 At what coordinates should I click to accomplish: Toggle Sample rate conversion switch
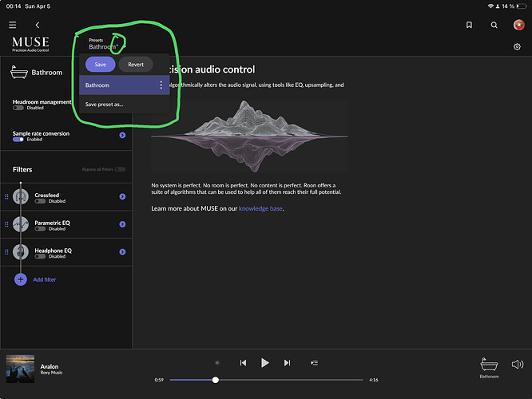coord(18,140)
